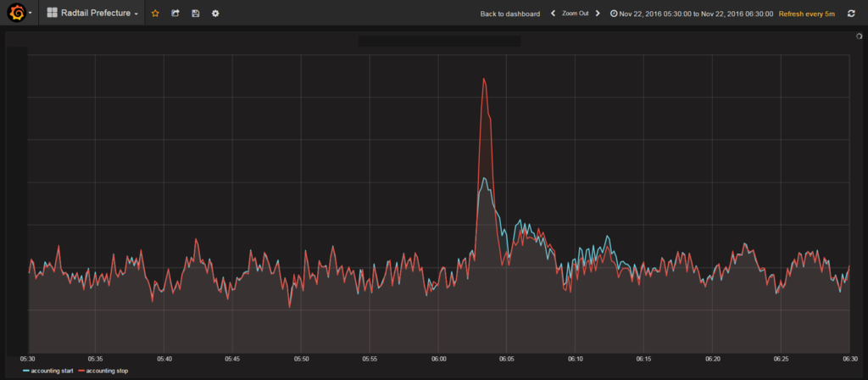Save dashboard using floppy disk icon
This screenshot has height=380, width=868.
[196, 14]
